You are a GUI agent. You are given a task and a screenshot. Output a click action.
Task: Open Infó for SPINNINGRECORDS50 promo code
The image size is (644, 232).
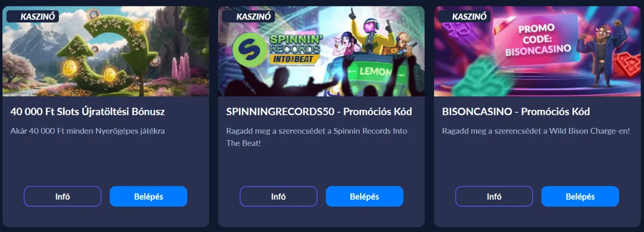coord(278,196)
